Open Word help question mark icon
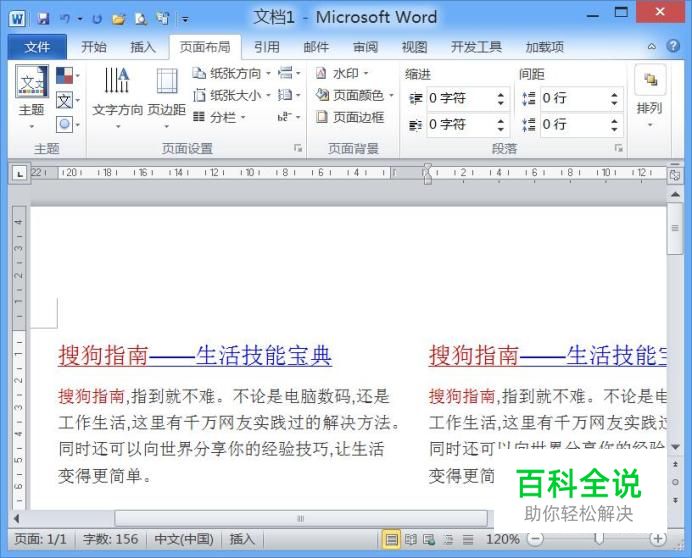Screen dimensions: 692x558 tap(673, 46)
